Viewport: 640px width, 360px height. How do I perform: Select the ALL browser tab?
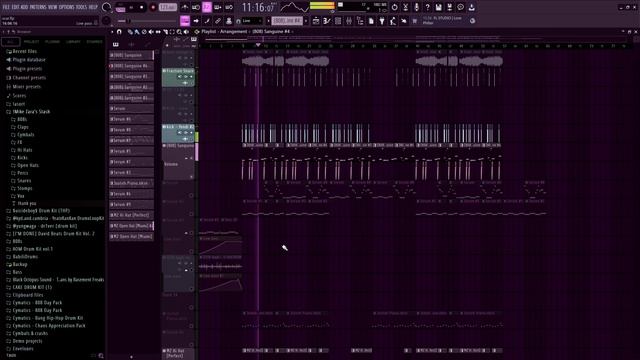[x=11, y=42]
